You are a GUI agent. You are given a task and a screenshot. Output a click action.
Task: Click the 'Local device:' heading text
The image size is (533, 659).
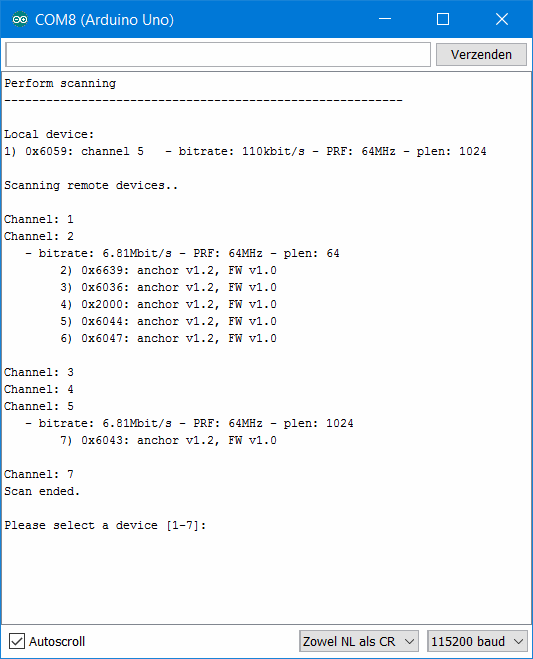click(x=49, y=134)
